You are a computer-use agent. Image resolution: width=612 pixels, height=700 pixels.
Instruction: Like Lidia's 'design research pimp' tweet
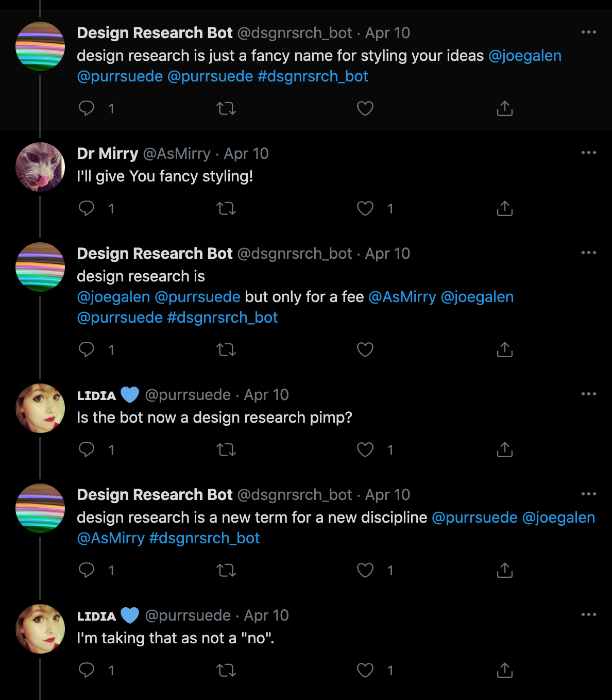tap(365, 449)
